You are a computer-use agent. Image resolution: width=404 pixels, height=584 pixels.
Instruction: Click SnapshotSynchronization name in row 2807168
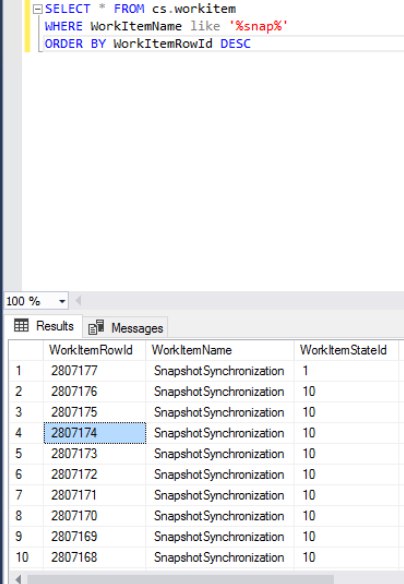(x=219, y=558)
